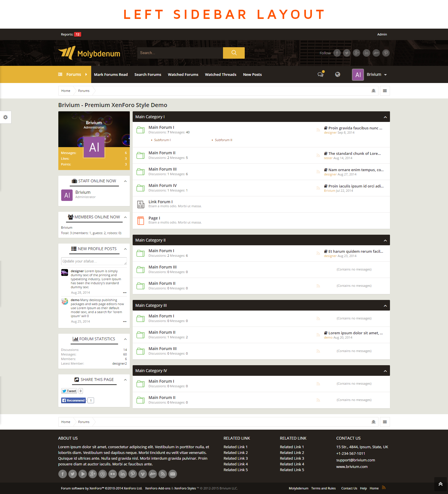Image resolution: width=448 pixels, height=494 pixels.
Task: Collapse Staff Online Now block
Action: pyautogui.click(x=125, y=181)
